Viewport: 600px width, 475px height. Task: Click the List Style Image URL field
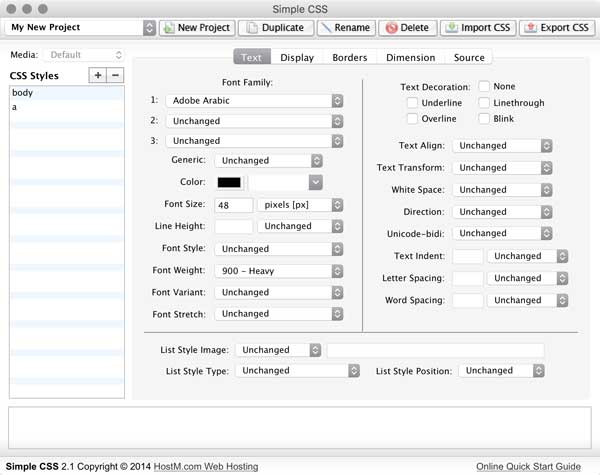[x=435, y=350]
